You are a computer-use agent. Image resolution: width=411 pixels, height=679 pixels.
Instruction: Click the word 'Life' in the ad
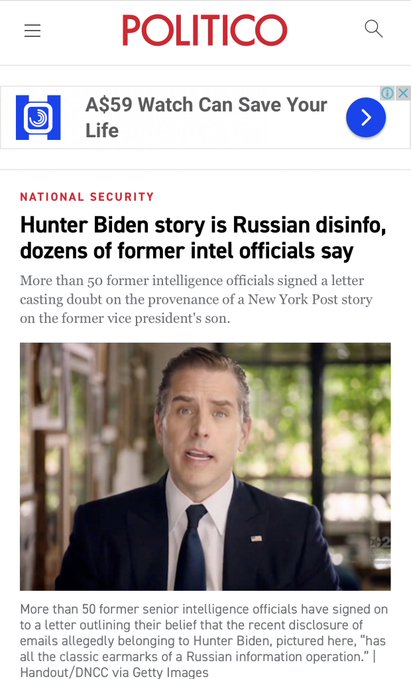tap(102, 130)
